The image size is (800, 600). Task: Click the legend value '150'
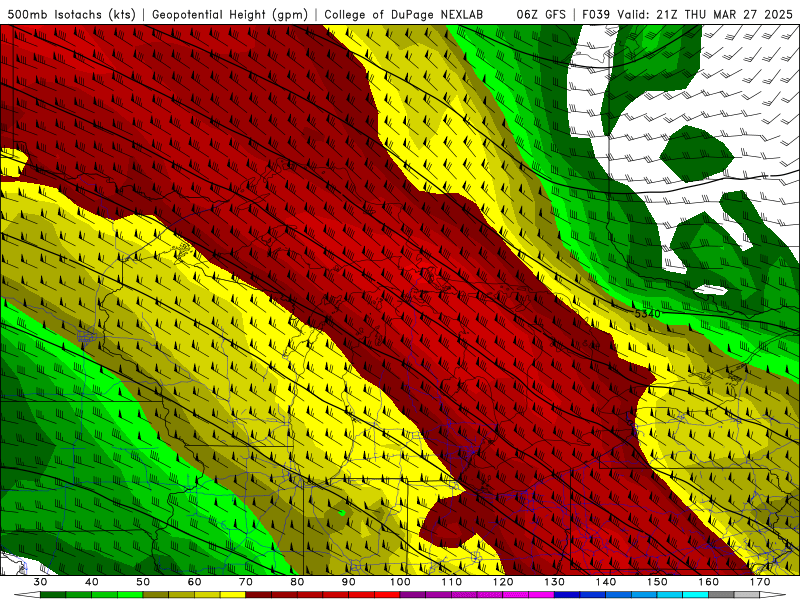658,582
